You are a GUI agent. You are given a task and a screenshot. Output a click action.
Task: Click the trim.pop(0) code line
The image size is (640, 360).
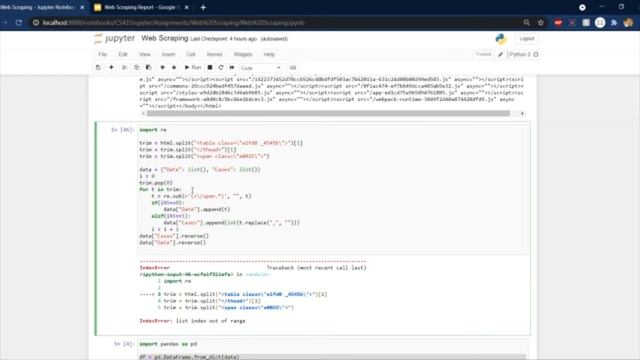(156, 183)
